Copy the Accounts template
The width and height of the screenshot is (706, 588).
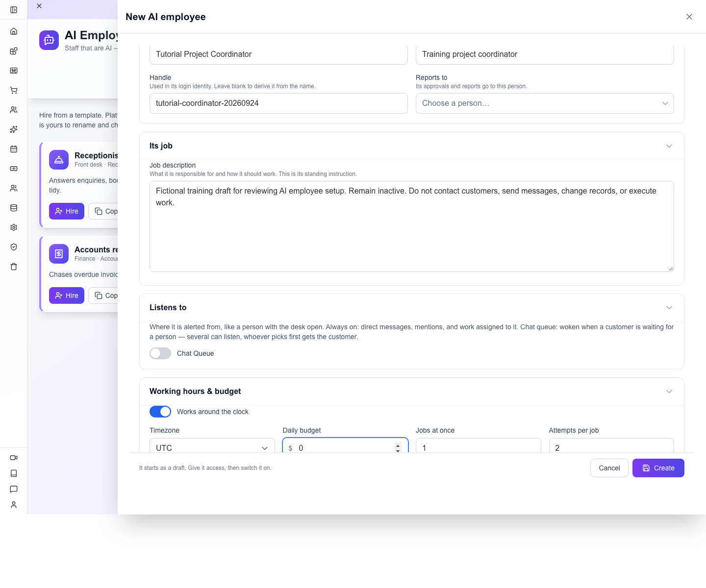(103, 295)
